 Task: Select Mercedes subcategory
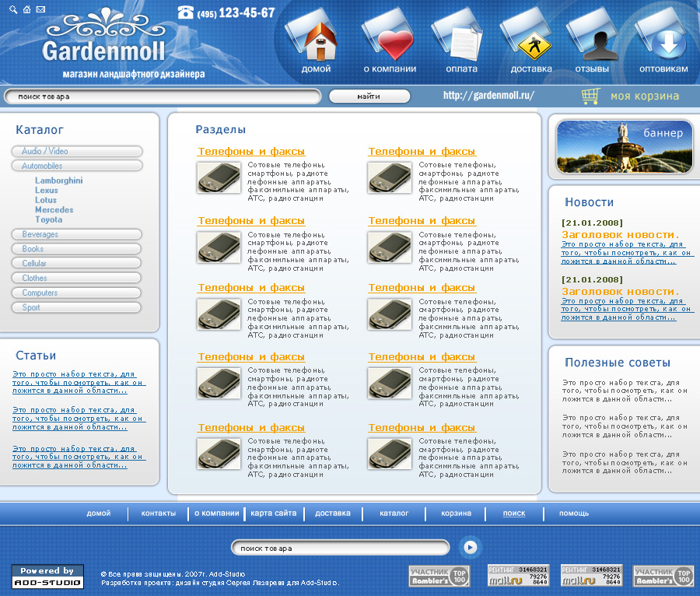click(54, 210)
